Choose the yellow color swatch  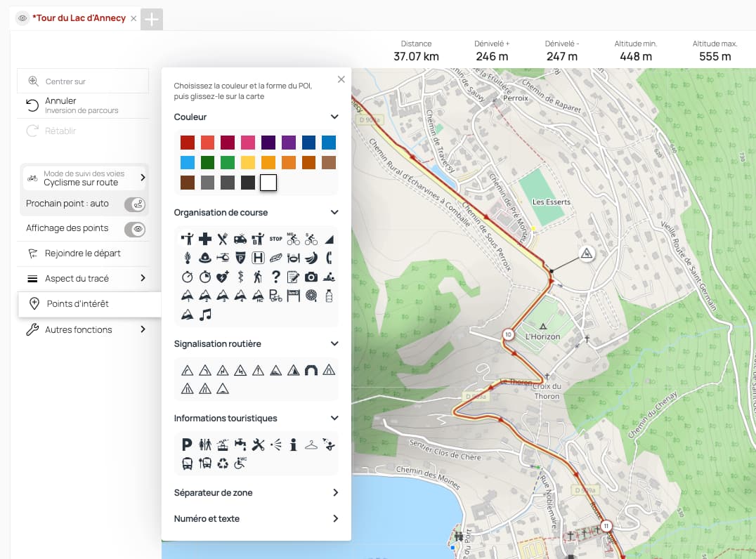pyautogui.click(x=248, y=162)
